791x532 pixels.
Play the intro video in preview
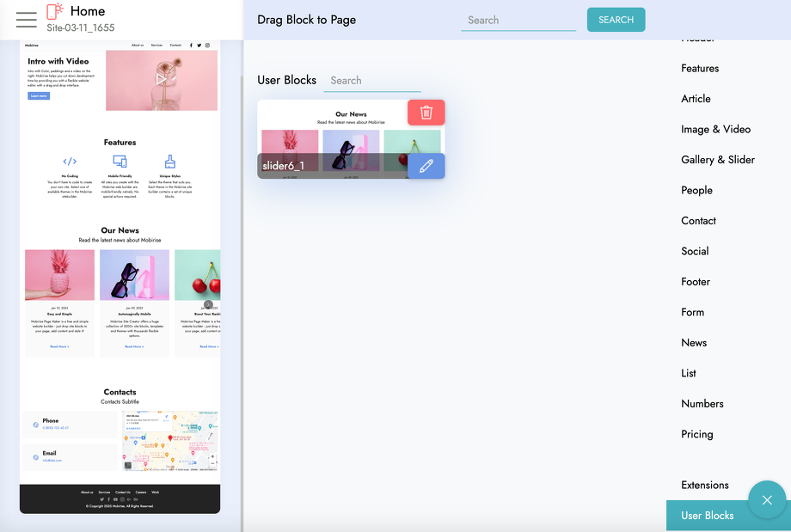[161, 79]
